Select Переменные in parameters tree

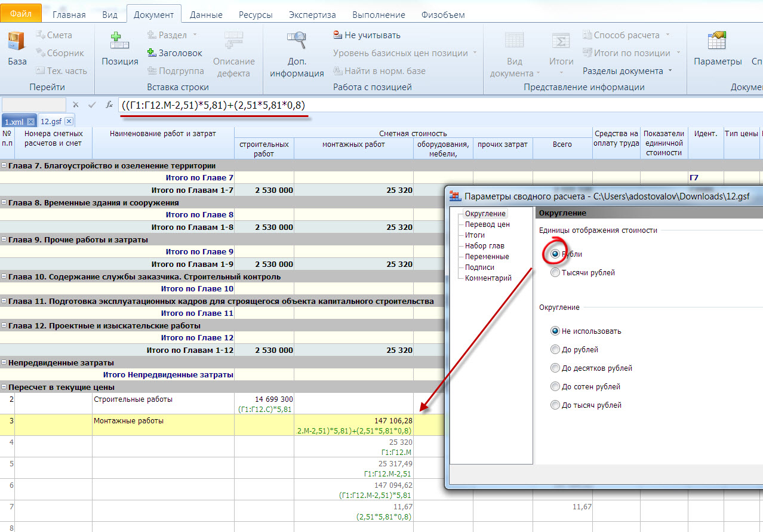(x=487, y=256)
